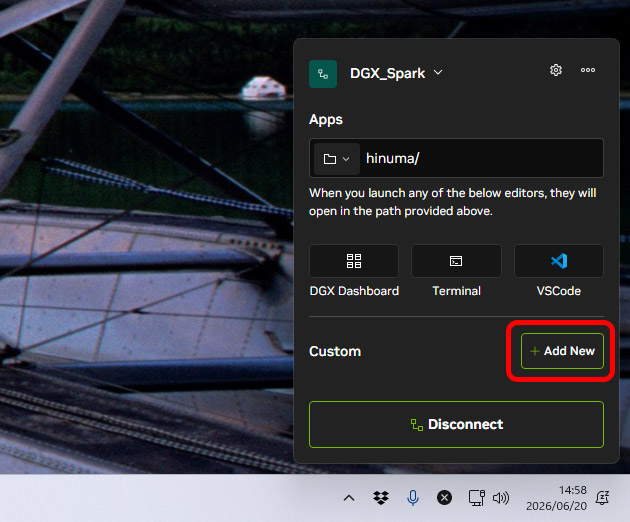This screenshot has width=630, height=522.
Task: Click the Custom section heading
Action: pos(335,351)
